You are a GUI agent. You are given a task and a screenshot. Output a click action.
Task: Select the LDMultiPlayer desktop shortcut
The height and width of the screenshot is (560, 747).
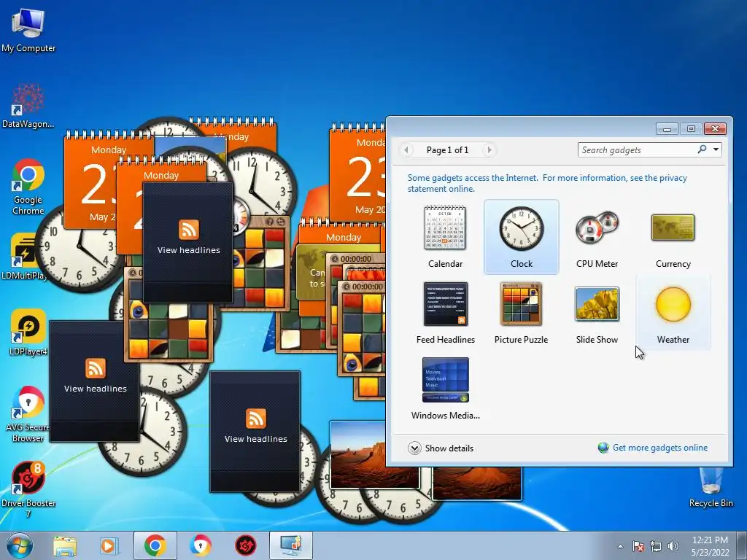click(25, 256)
